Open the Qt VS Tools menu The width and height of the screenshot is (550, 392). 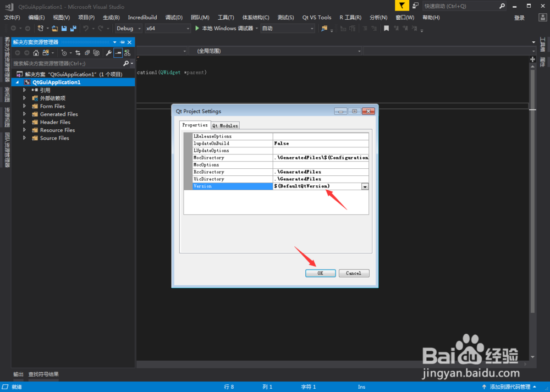pyautogui.click(x=316, y=17)
